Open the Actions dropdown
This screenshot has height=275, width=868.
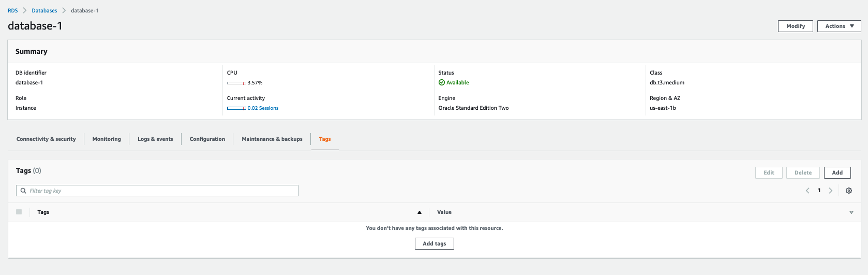click(839, 26)
